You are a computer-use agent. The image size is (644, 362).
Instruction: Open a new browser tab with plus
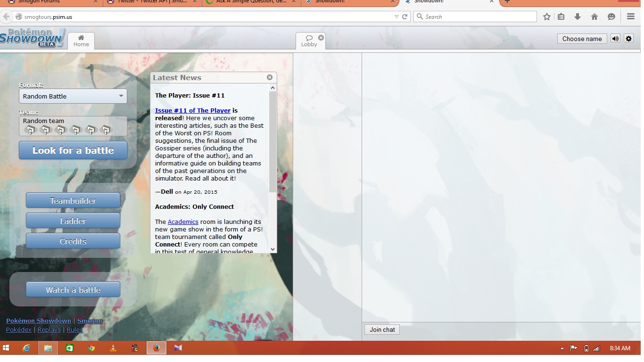click(x=507, y=2)
